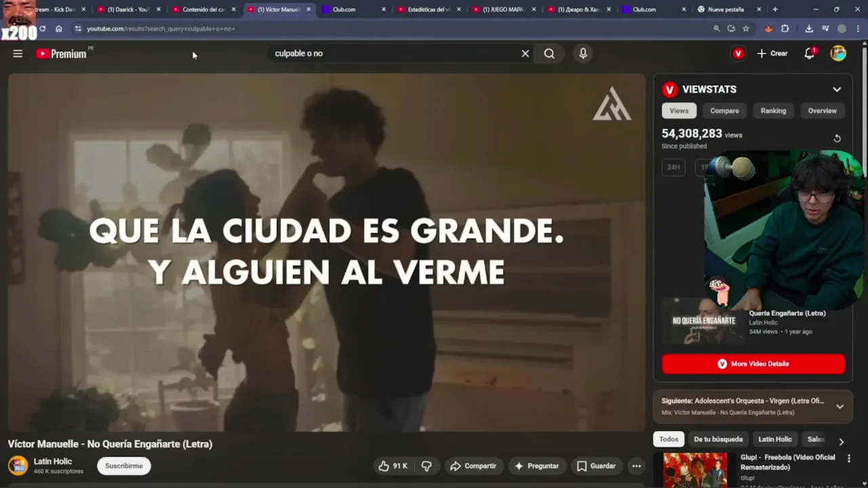This screenshot has width=868, height=488.
Task: Like the video with thumbs up
Action: (393, 466)
